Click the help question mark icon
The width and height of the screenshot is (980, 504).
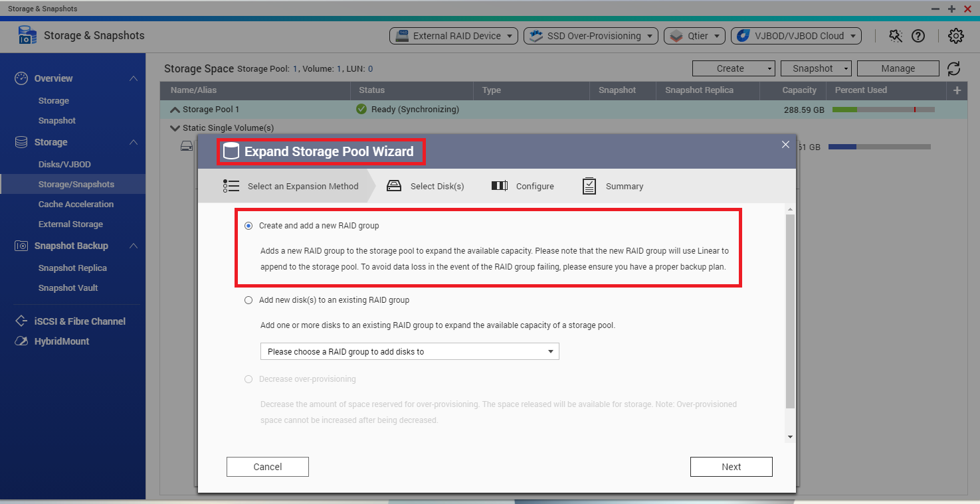point(918,36)
